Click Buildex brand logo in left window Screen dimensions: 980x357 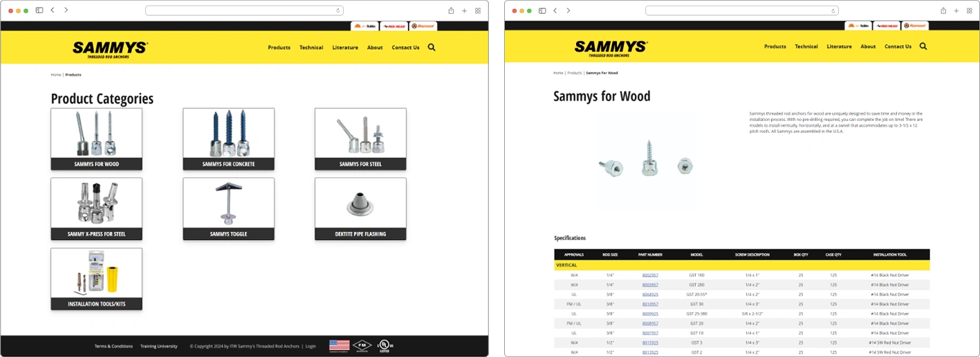pyautogui.click(x=365, y=26)
